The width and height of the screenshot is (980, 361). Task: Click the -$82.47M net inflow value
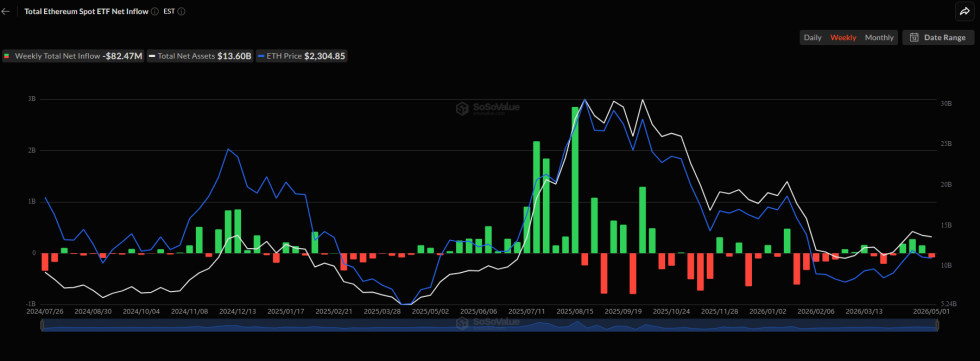click(122, 56)
